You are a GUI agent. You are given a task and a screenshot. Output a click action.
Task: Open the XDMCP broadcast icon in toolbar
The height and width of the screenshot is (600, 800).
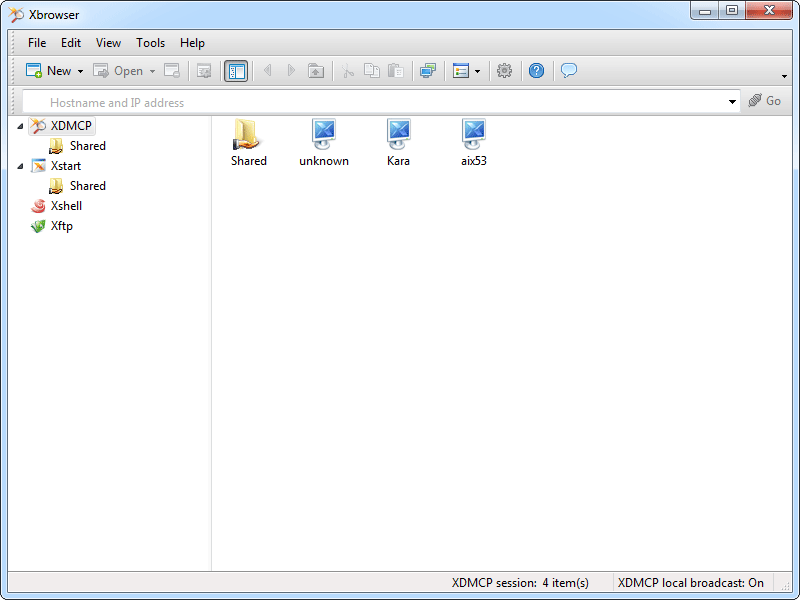point(428,70)
